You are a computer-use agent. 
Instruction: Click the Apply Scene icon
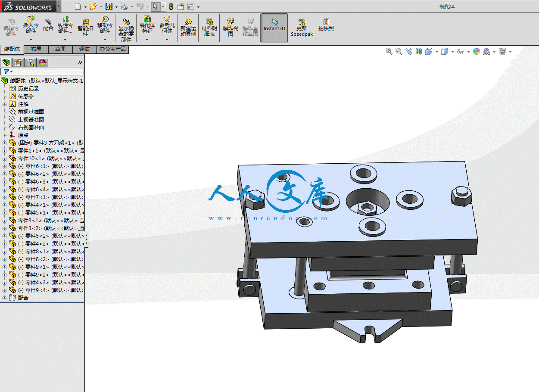click(486, 51)
